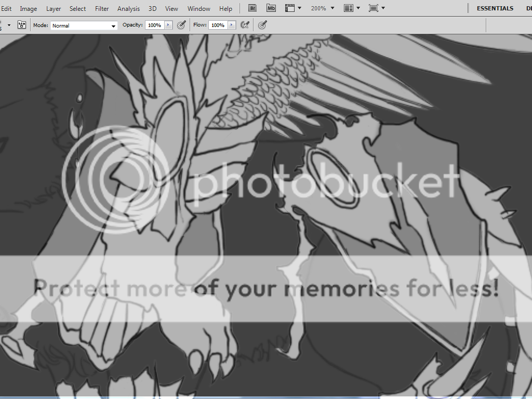Open the blending Mode dropdown set to Normal
532x399 pixels.
tap(84, 25)
